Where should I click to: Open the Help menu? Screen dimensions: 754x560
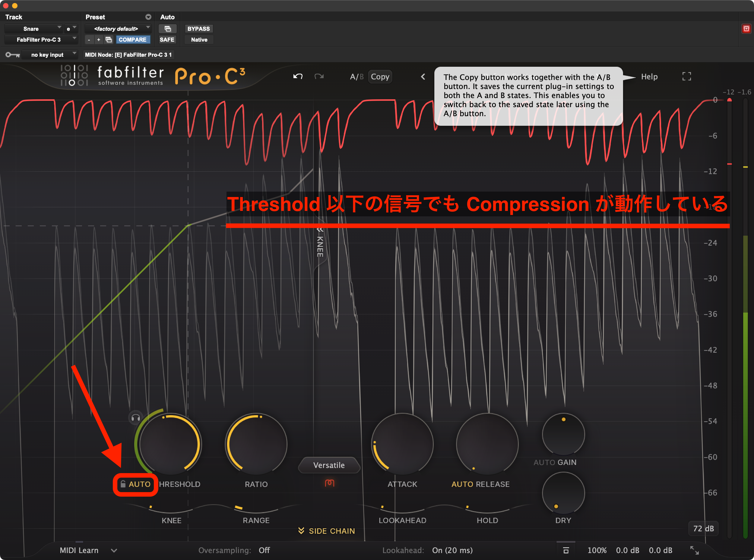(x=649, y=77)
